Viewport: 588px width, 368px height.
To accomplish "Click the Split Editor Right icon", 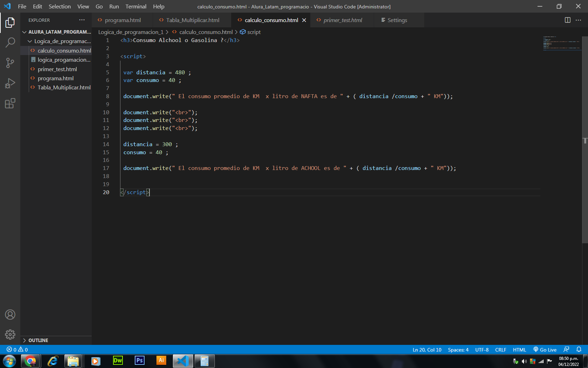I will point(568,20).
